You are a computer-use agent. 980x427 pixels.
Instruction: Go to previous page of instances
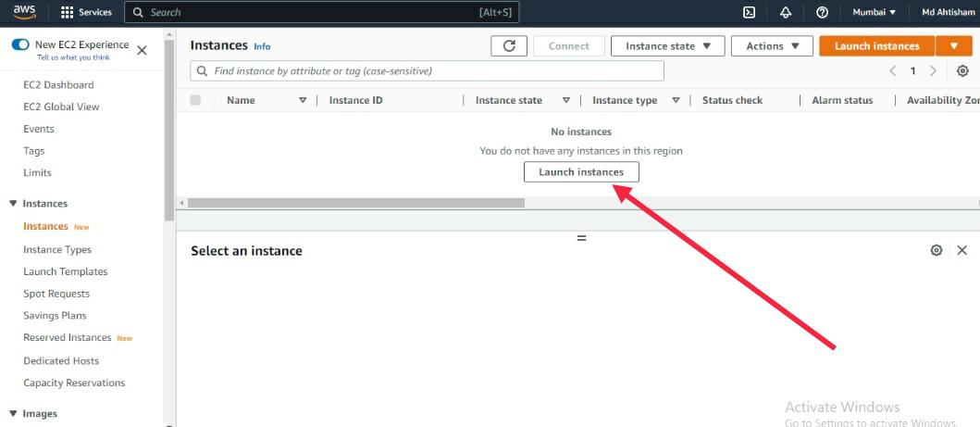[x=893, y=71]
